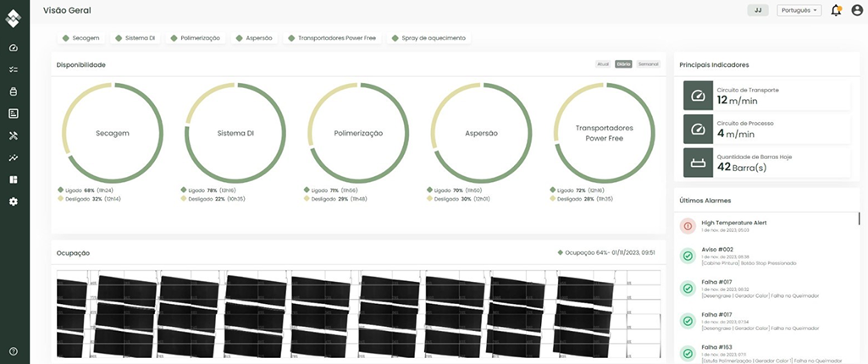Click the green check icon for Aviso #002

(x=688, y=256)
